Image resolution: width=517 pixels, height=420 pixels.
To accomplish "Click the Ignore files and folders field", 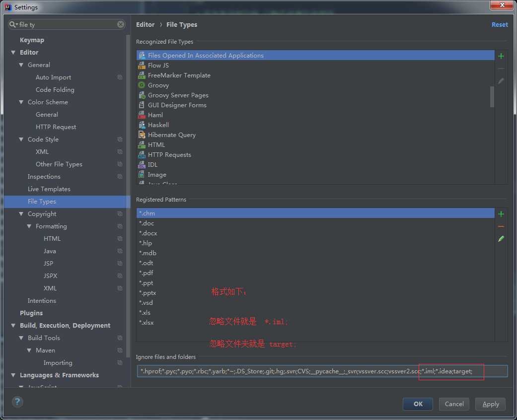I will pyautogui.click(x=322, y=371).
